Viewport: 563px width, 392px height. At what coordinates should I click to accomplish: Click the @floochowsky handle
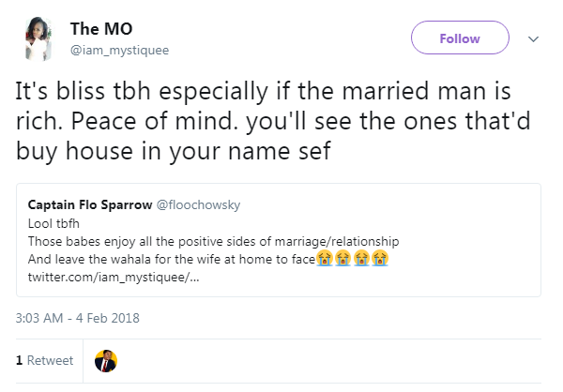click(199, 204)
